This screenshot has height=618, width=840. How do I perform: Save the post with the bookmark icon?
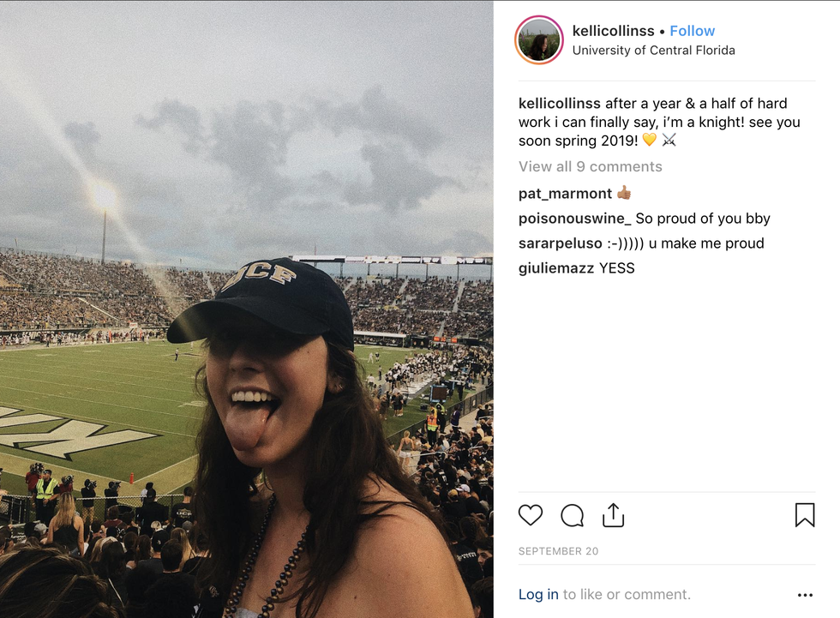click(x=804, y=515)
